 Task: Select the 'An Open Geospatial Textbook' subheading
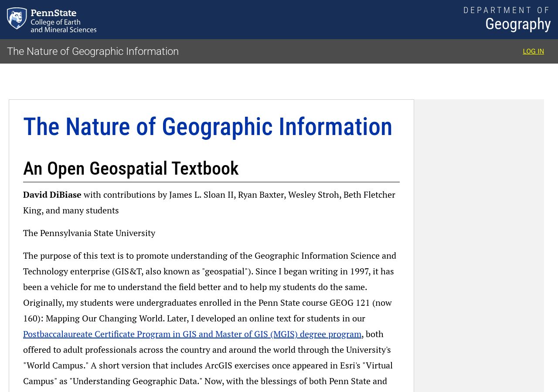pos(131,169)
